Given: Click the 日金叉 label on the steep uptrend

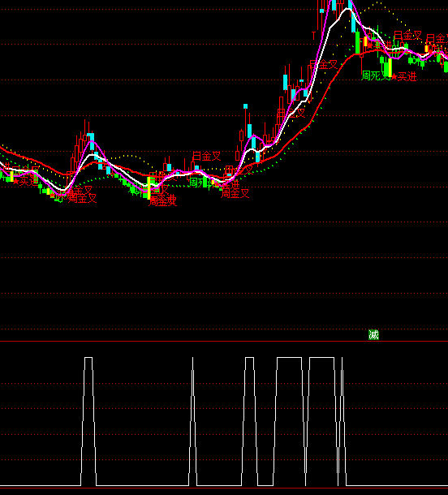Looking at the screenshot, I should (324, 65).
